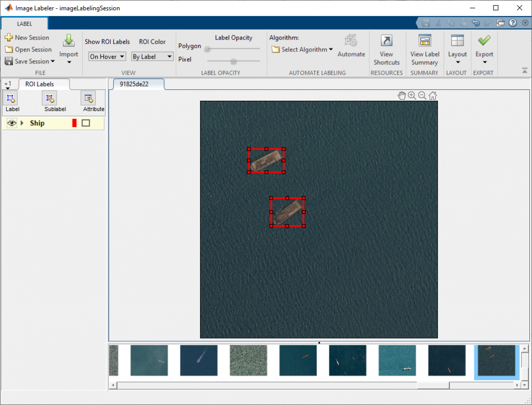The height and width of the screenshot is (405, 532).
Task: Open the View Shortcuts resource
Action: click(387, 42)
